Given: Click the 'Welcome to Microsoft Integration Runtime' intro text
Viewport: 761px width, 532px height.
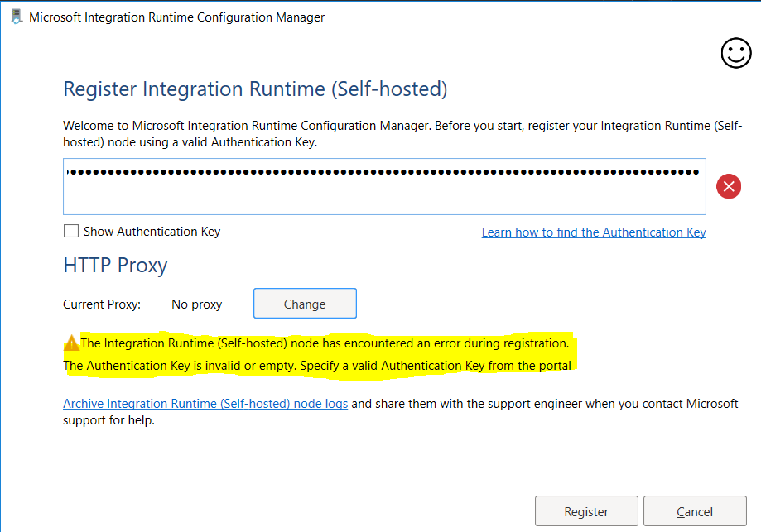Looking at the screenshot, I should coord(402,134).
